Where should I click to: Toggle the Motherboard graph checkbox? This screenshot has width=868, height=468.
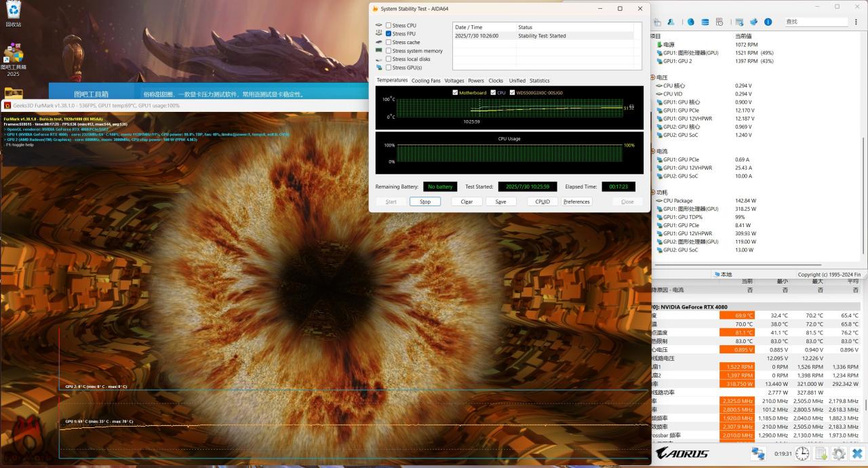[x=455, y=92]
